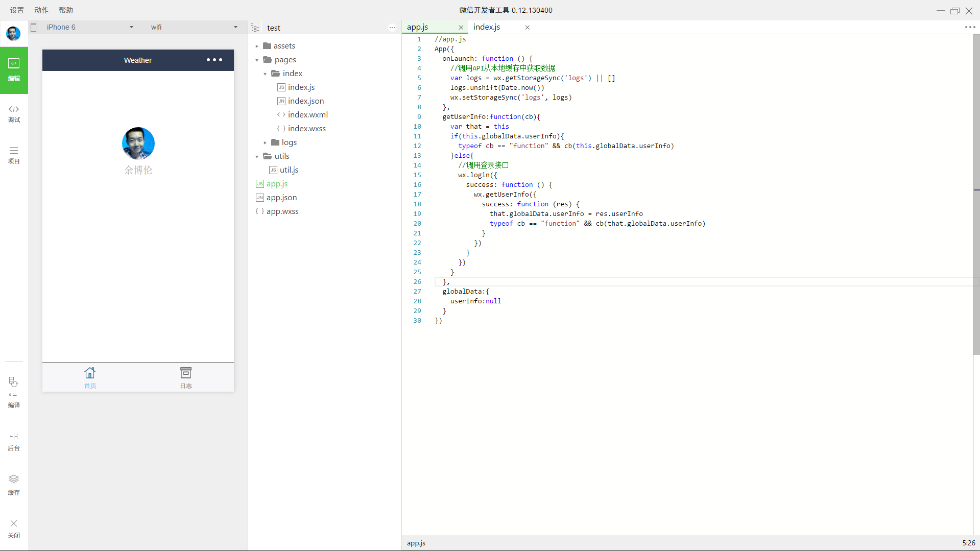This screenshot has height=551, width=980.
Task: Click the 缓存 (cache) sidebar icon
Action: (14, 484)
